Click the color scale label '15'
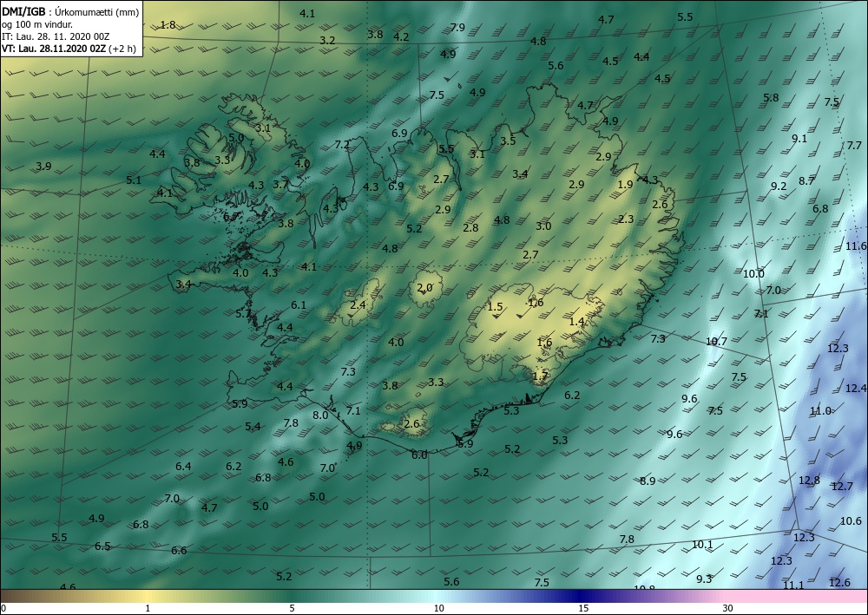868x615 pixels. 583,608
